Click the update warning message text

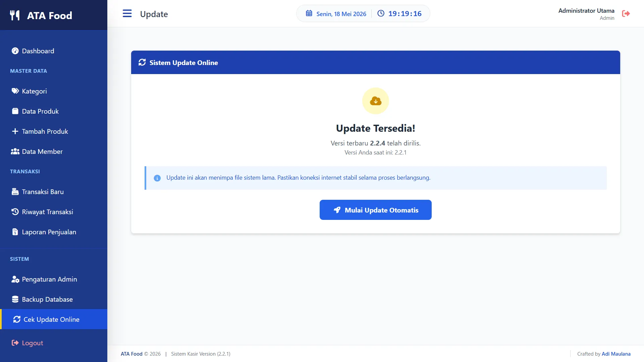[298, 178]
